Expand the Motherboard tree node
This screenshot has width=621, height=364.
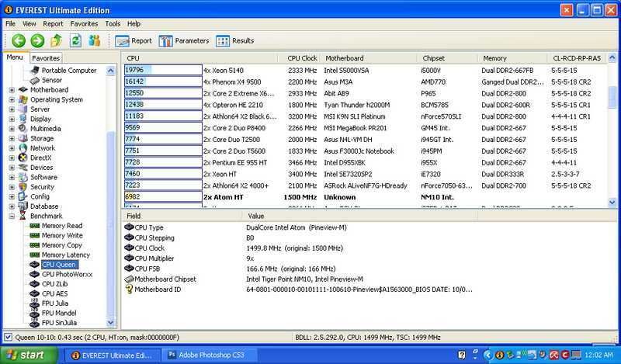click(x=12, y=90)
